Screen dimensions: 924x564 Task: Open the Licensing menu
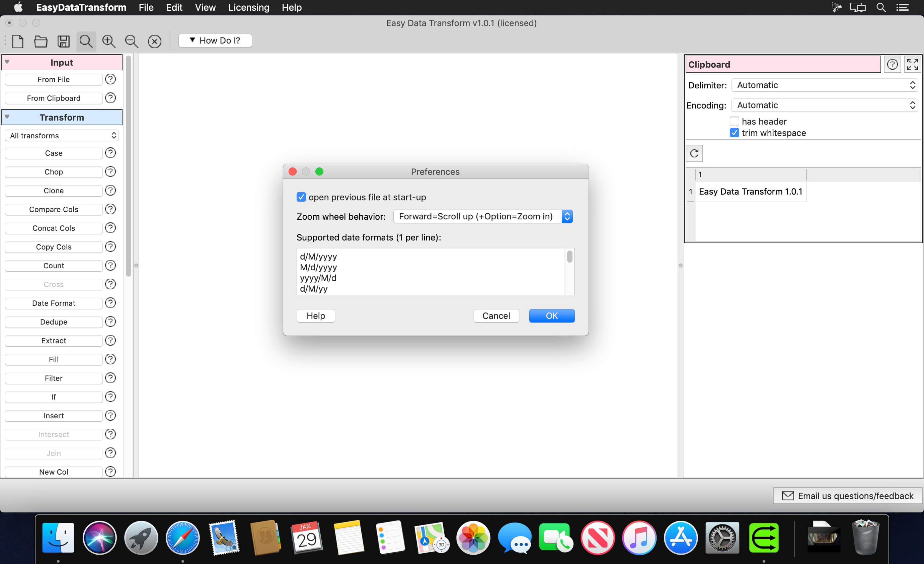pos(249,7)
